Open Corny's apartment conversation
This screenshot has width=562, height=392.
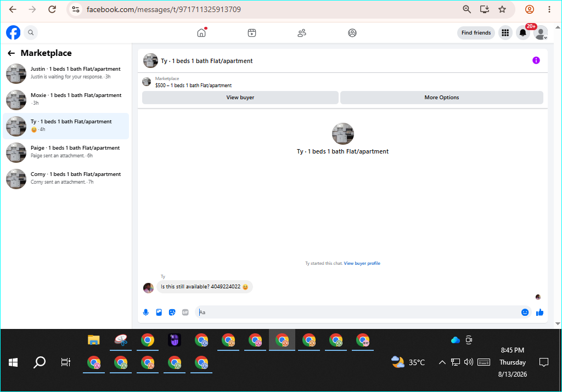pos(66,178)
